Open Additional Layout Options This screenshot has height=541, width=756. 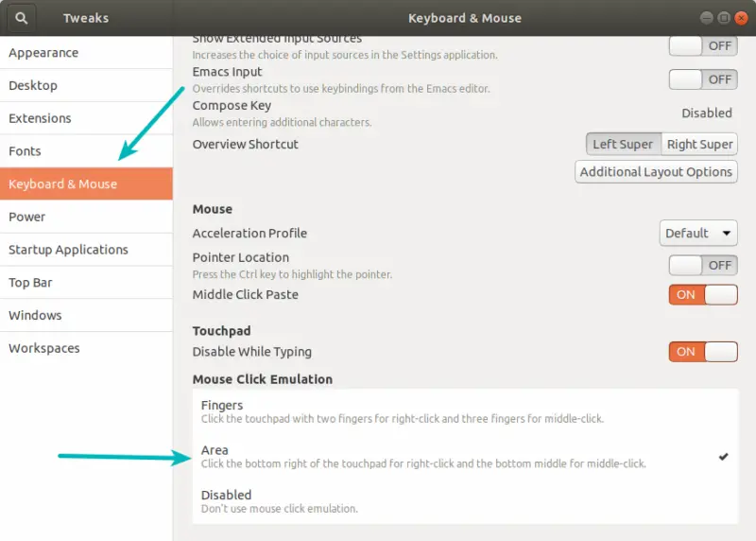coord(656,172)
